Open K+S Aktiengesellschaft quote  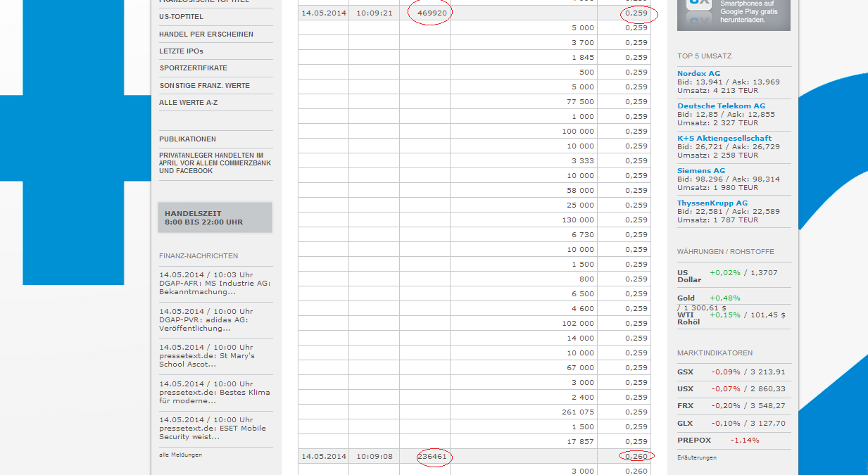pyautogui.click(x=724, y=138)
